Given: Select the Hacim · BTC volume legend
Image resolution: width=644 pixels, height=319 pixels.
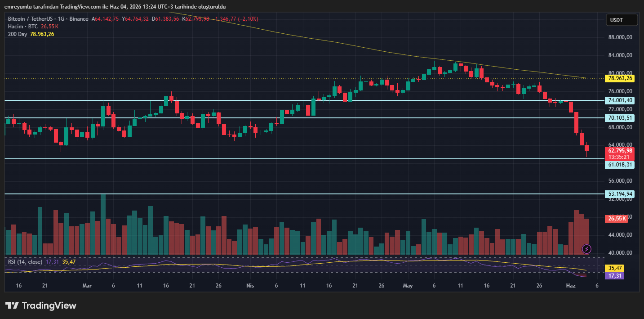Looking at the screenshot, I should (x=23, y=27).
